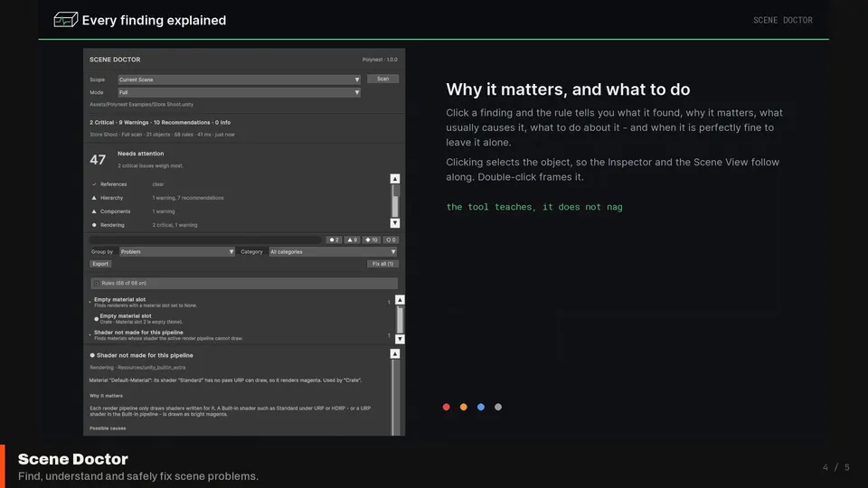This screenshot has height=488, width=868.
Task: Open the Category dropdown showing All categories
Action: 333,252
